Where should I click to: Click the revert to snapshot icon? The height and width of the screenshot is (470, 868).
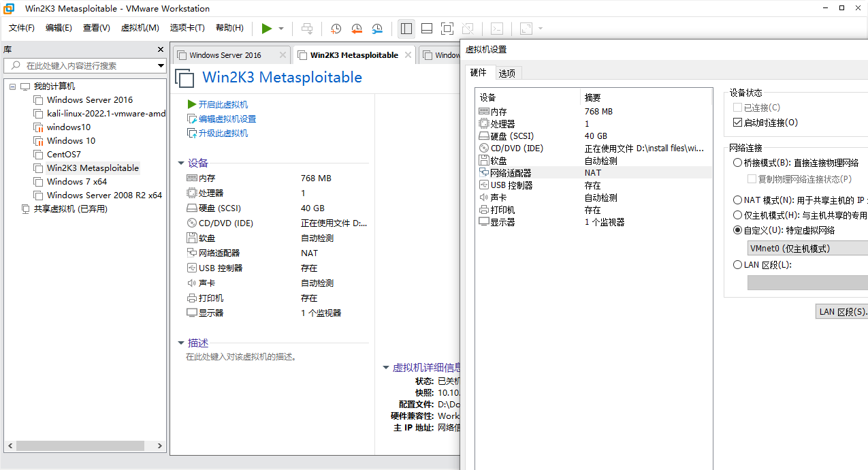coord(357,29)
